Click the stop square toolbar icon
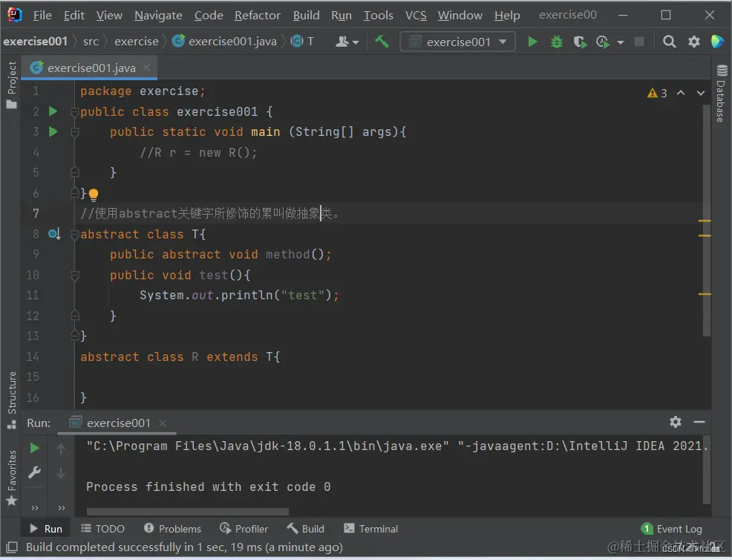The width and height of the screenshot is (732, 560). (x=639, y=42)
